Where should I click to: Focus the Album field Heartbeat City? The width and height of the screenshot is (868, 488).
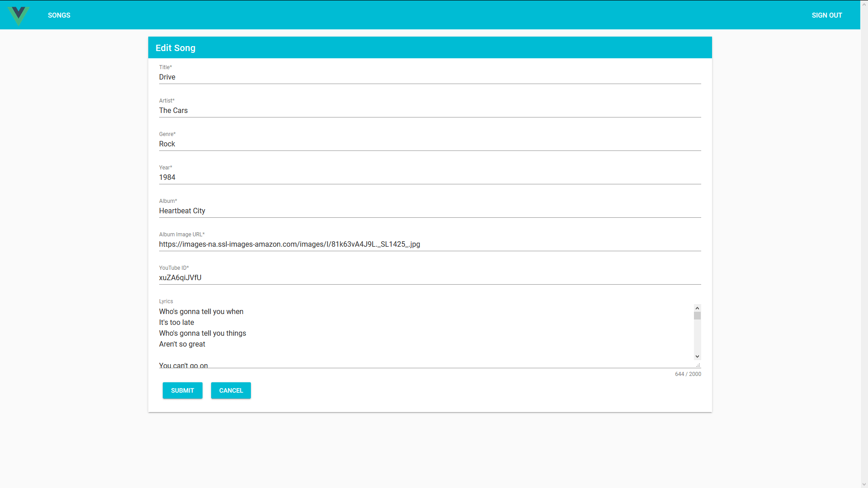[429, 211]
